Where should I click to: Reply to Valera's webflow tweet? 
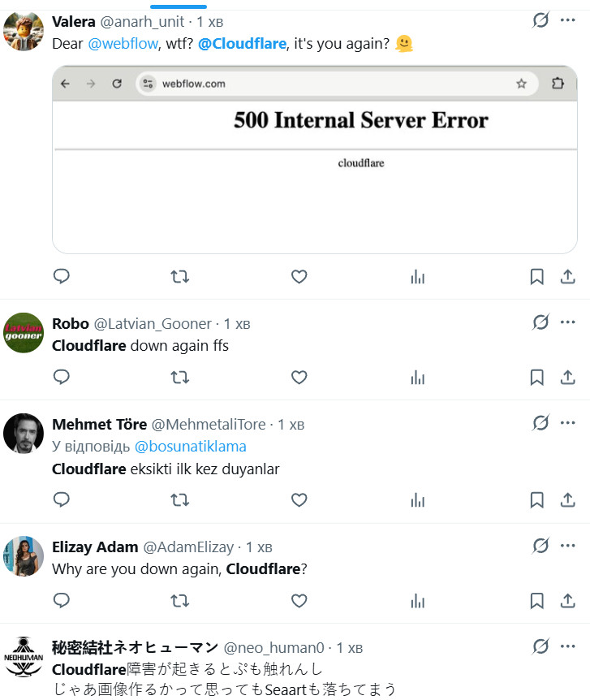[x=62, y=277]
